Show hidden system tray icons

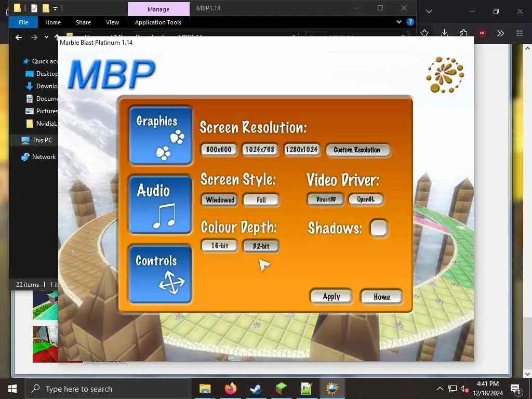click(440, 389)
